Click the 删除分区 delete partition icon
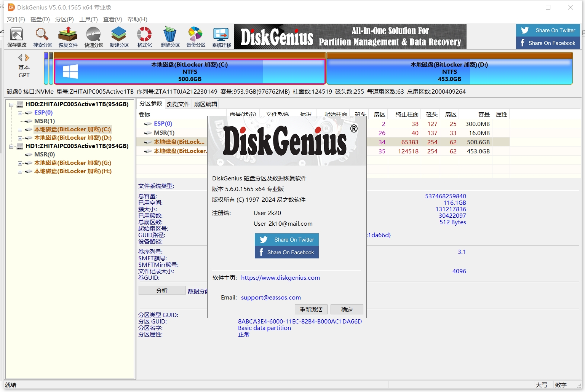Image resolution: width=585 pixels, height=392 pixels. pos(169,37)
